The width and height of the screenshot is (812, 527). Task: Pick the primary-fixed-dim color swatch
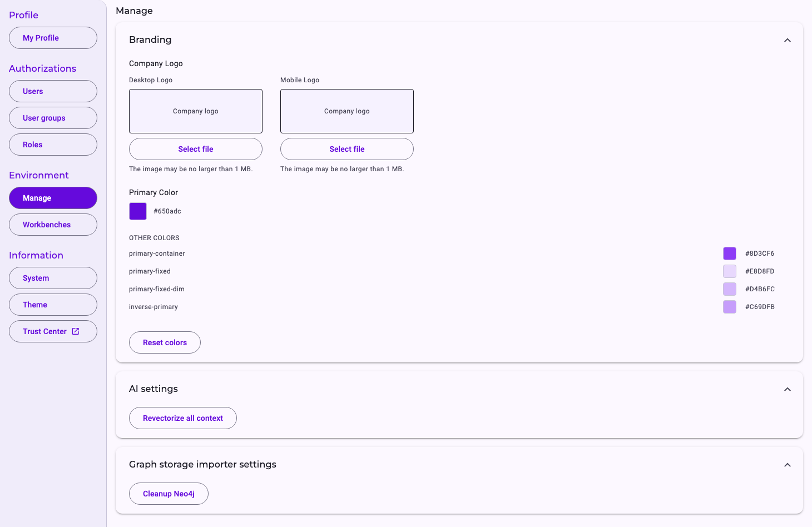point(730,289)
